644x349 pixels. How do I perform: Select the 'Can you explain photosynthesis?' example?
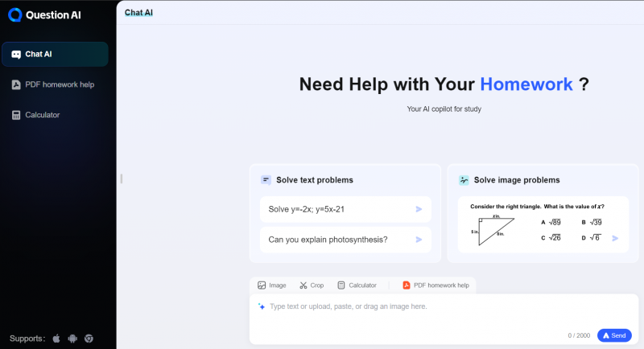tap(345, 240)
